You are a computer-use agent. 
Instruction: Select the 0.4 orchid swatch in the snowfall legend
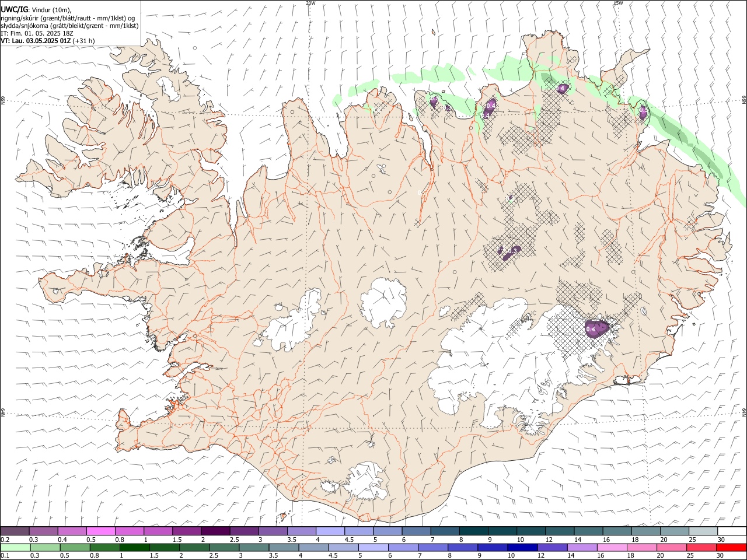[72, 531]
